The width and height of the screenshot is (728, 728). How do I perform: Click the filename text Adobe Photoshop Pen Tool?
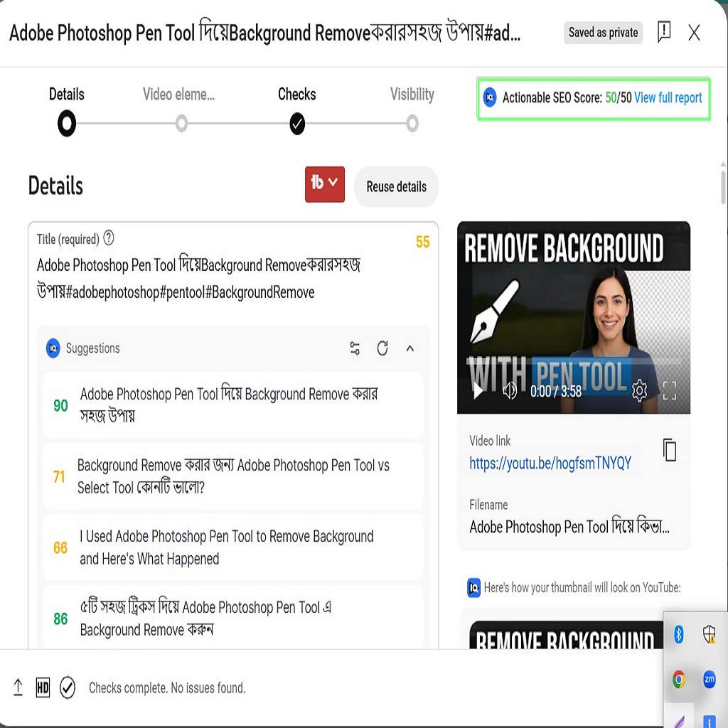point(569,527)
